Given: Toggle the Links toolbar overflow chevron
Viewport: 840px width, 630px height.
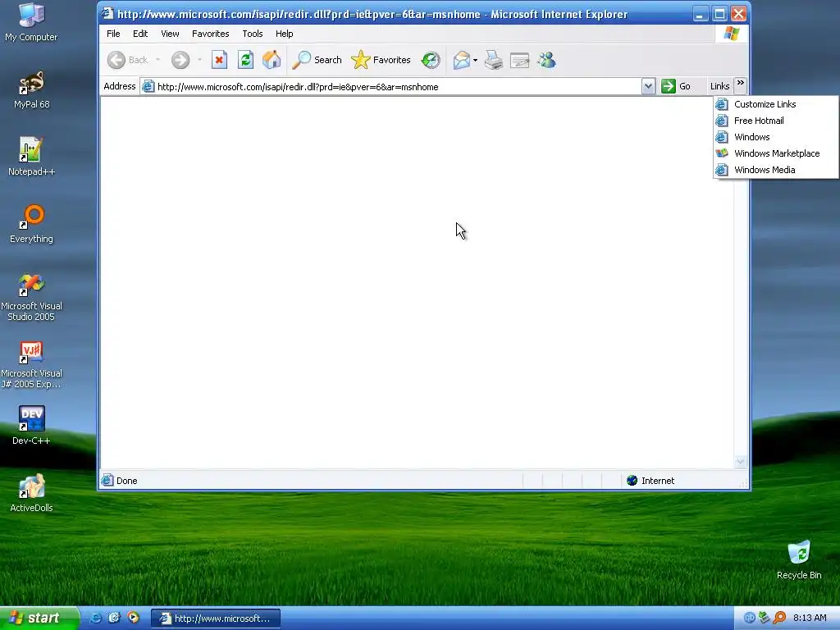Looking at the screenshot, I should 741,84.
